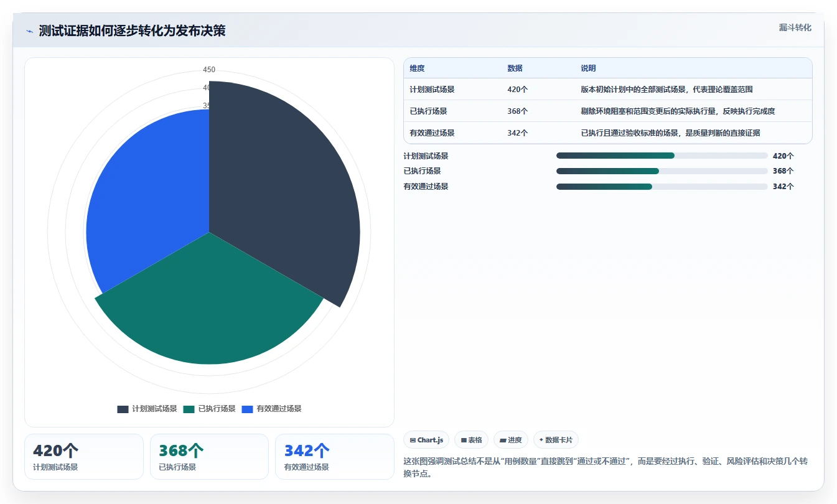The image size is (837, 504).
Task: Click the 漏斗转化 label in header
Action: click(795, 27)
